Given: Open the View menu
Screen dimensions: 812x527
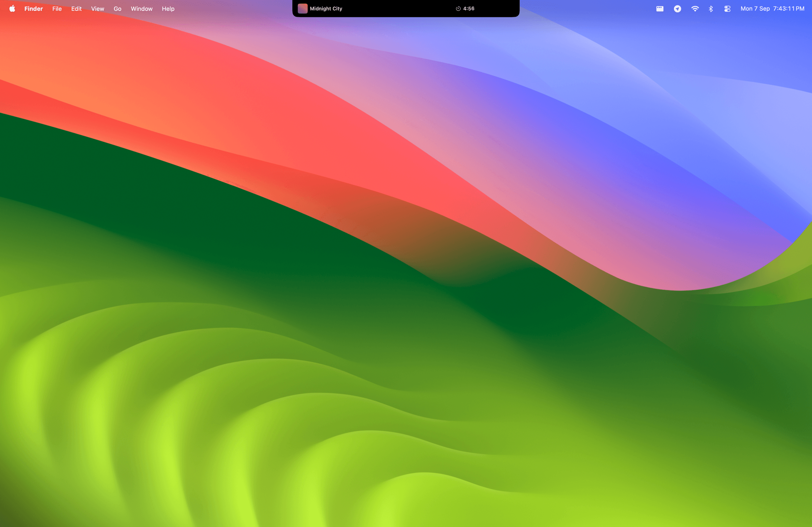Looking at the screenshot, I should point(98,9).
